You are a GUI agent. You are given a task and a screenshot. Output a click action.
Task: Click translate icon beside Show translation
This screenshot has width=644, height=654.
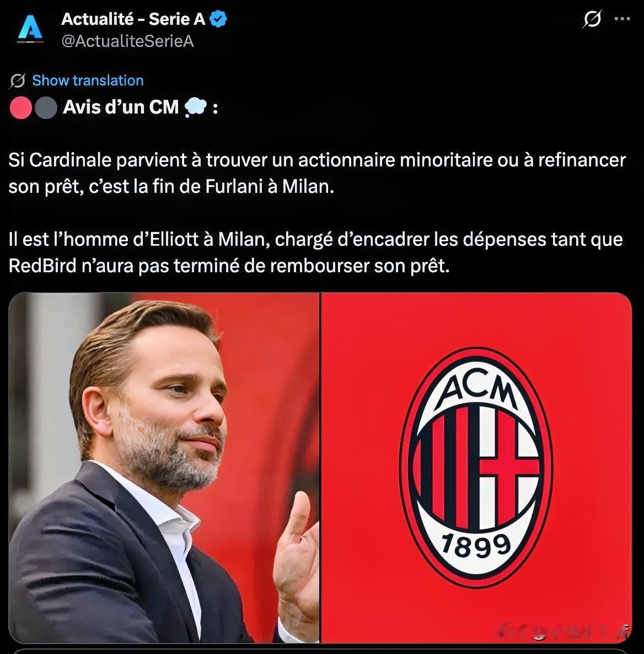click(x=18, y=80)
